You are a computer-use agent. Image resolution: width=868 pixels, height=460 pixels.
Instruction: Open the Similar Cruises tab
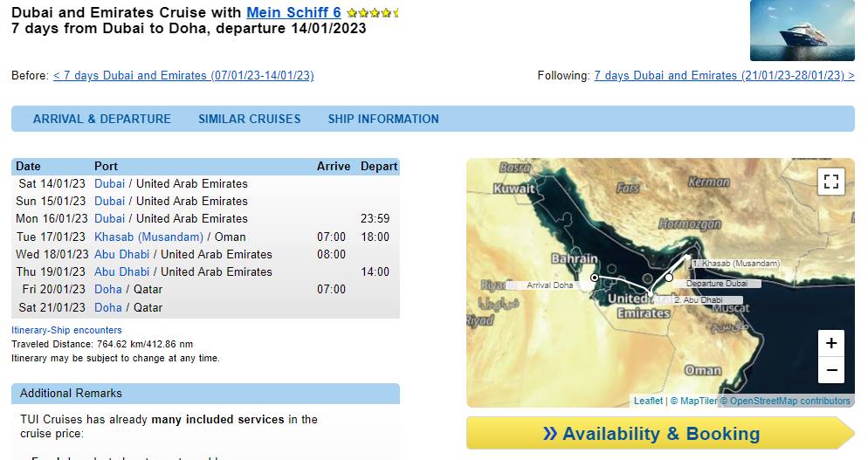tap(250, 119)
